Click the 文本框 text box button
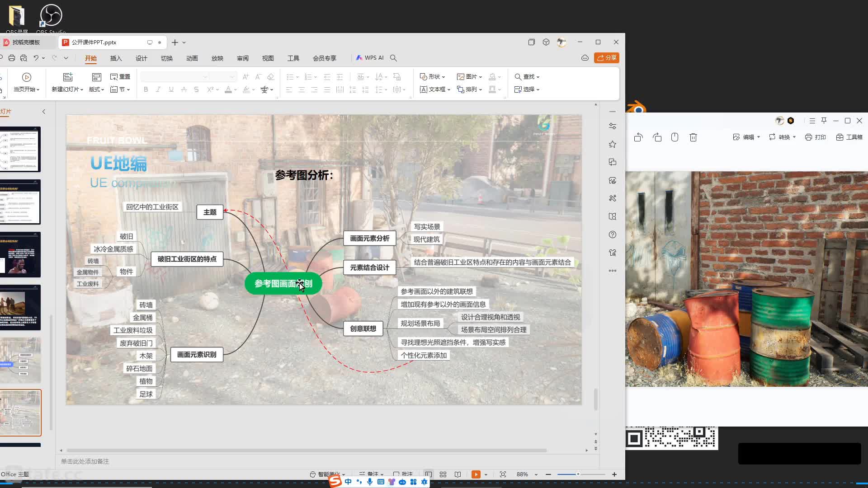This screenshot has height=488, width=868. [x=435, y=89]
